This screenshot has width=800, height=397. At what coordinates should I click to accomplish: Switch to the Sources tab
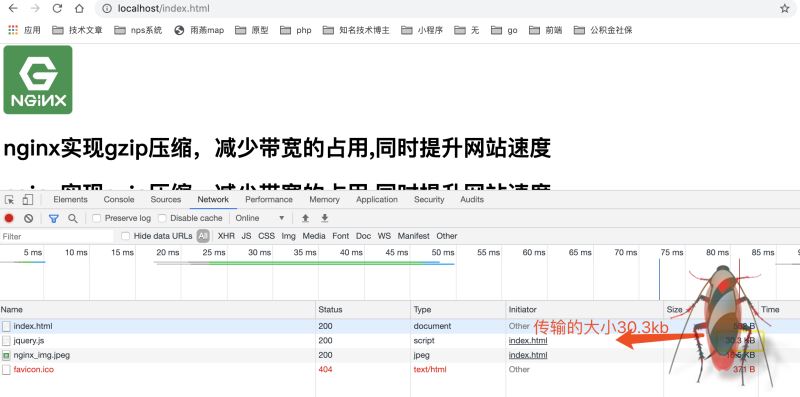[166, 200]
